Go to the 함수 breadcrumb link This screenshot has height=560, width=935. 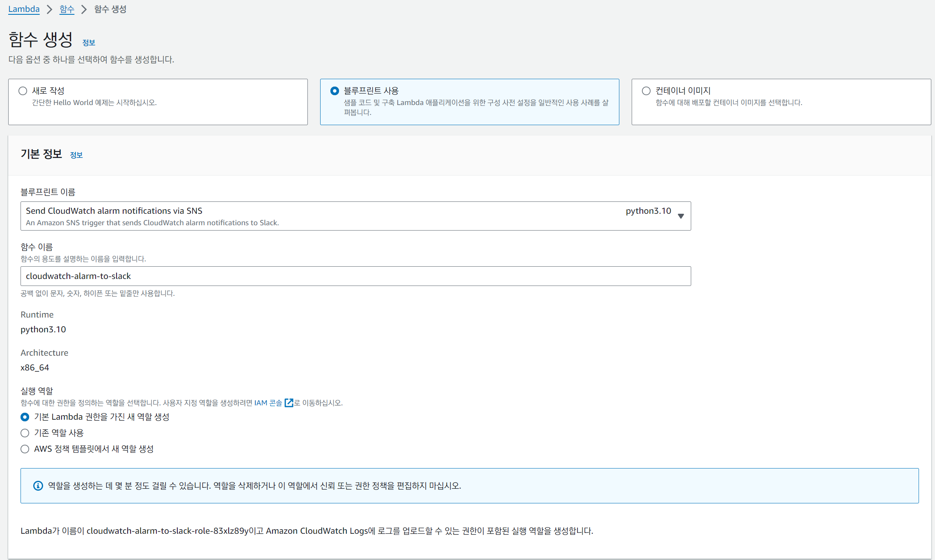(66, 9)
